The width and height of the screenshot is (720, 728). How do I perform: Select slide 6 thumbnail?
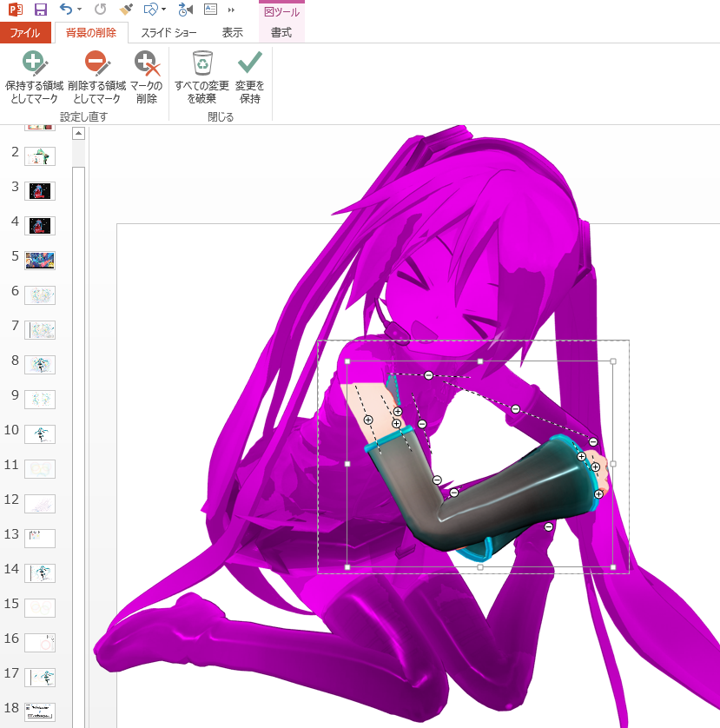40,295
